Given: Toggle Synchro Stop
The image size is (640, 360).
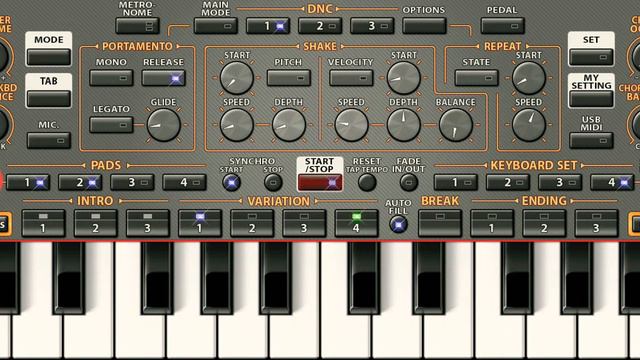Looking at the screenshot, I should [x=273, y=182].
